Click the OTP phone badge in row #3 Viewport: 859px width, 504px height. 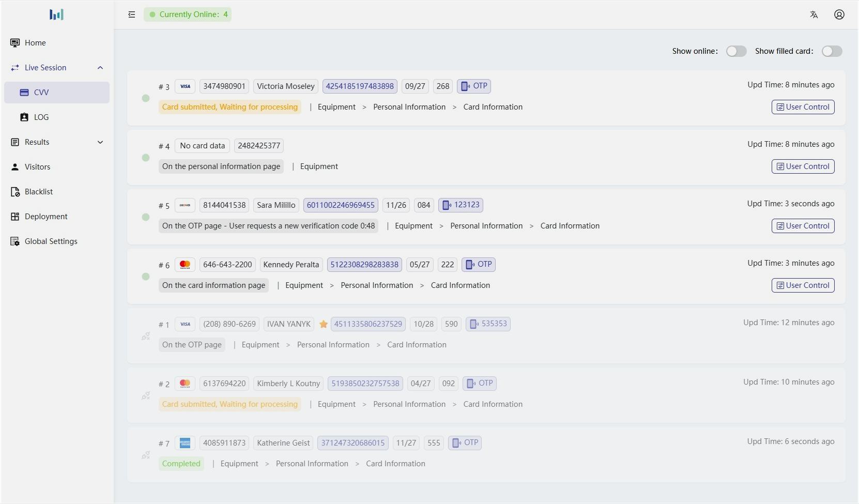tap(474, 86)
